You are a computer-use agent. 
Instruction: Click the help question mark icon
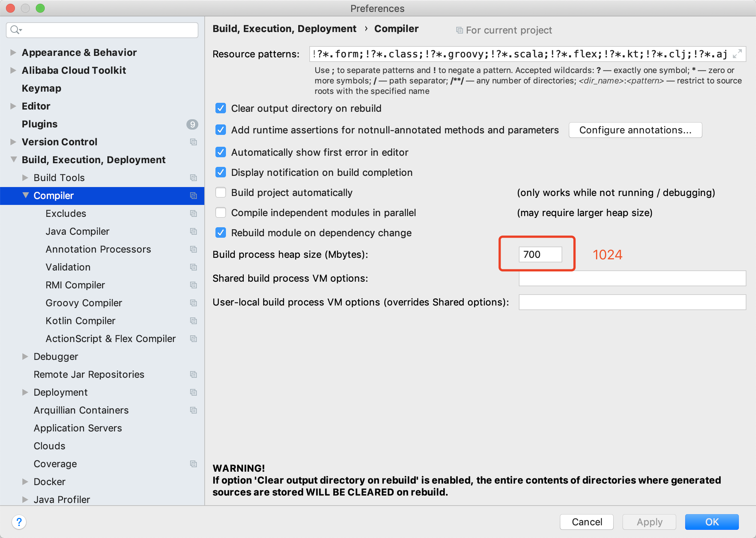19,522
